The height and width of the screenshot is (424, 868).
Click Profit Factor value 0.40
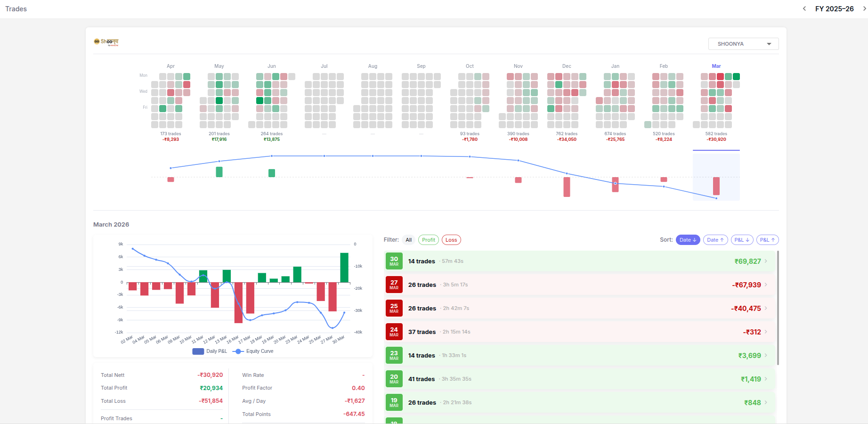tap(358, 388)
